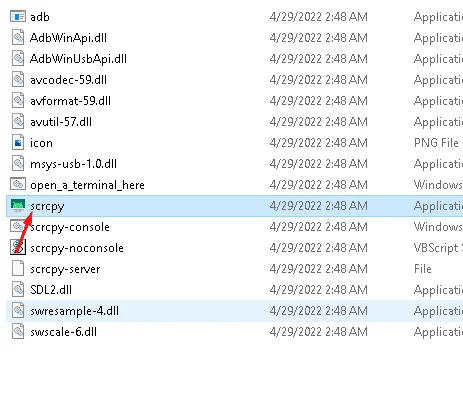The width and height of the screenshot is (463, 406).
Task: Select the open_a_terminal_here file name
Action: [x=87, y=185]
